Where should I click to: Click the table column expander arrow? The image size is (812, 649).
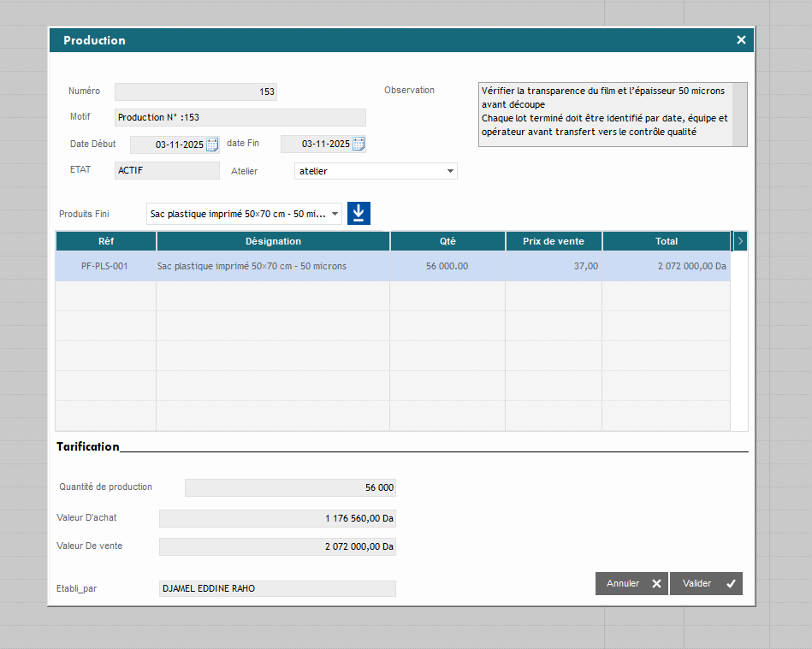(x=740, y=241)
